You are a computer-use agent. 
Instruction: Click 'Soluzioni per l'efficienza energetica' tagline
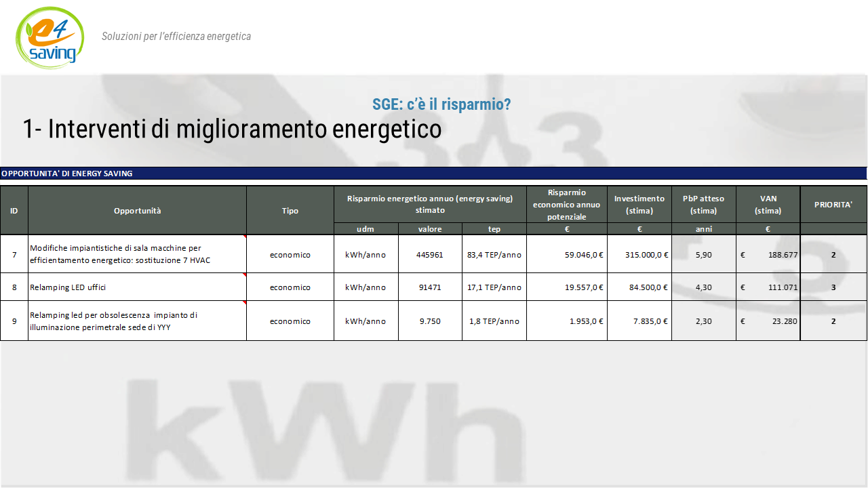[x=176, y=37]
